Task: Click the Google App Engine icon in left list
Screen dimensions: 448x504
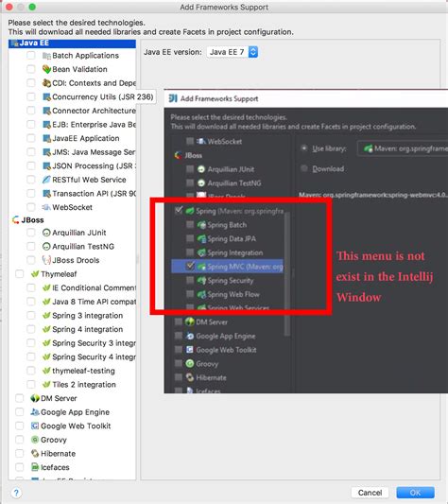Action: point(35,412)
